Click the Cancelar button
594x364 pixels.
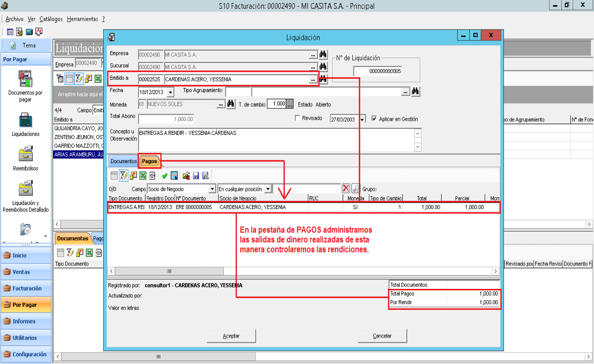(382, 336)
